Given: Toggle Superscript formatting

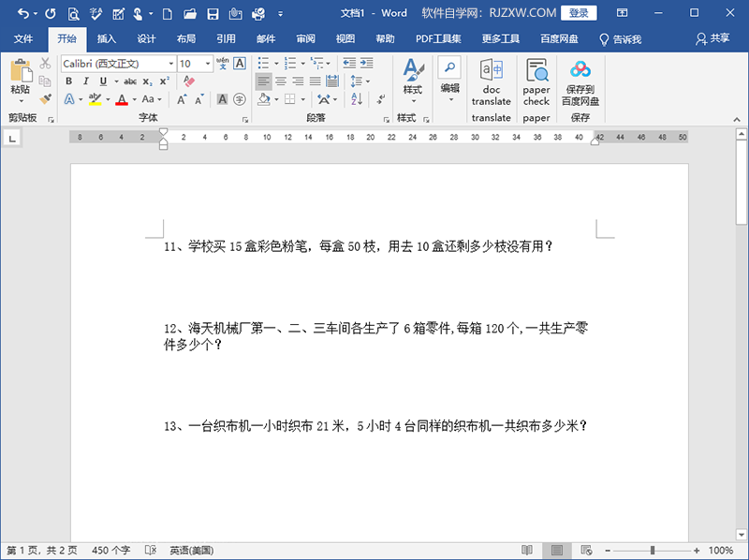Looking at the screenshot, I should click(x=165, y=81).
